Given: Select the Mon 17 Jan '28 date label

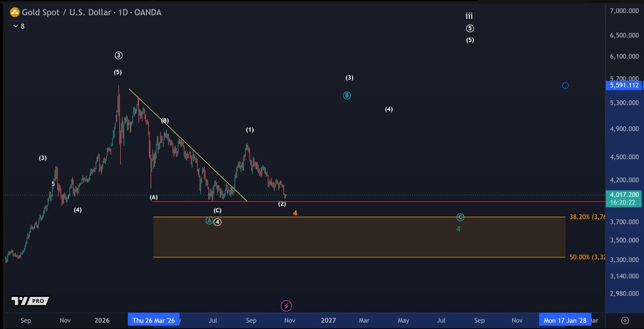Looking at the screenshot, I should [565, 320].
